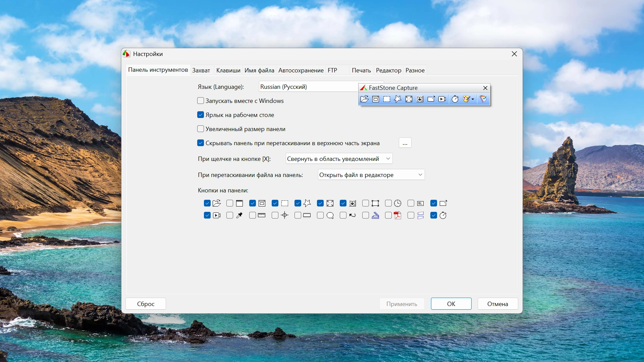Enable Запускать вместе с Windows checkbox
Image resolution: width=644 pixels, height=362 pixels.
201,101
